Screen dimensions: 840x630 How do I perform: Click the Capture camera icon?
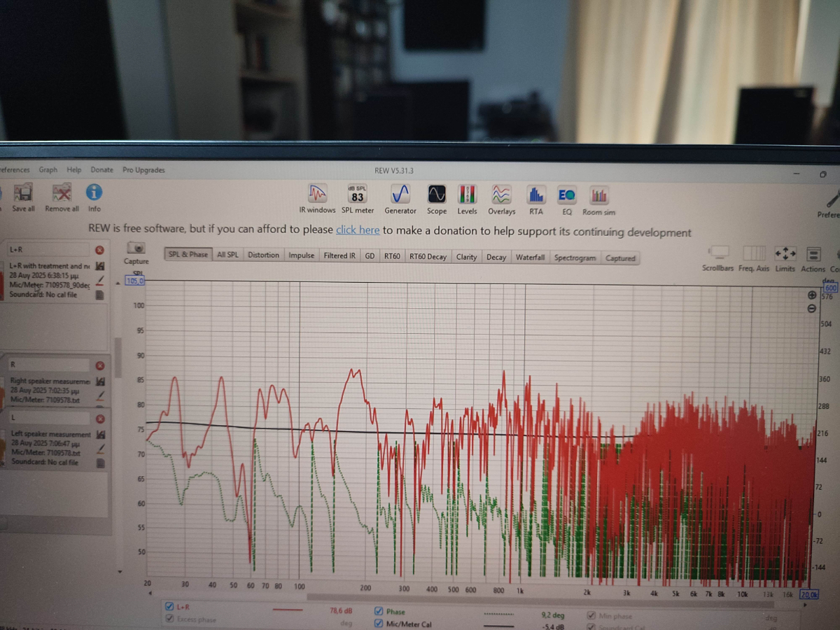tap(136, 249)
